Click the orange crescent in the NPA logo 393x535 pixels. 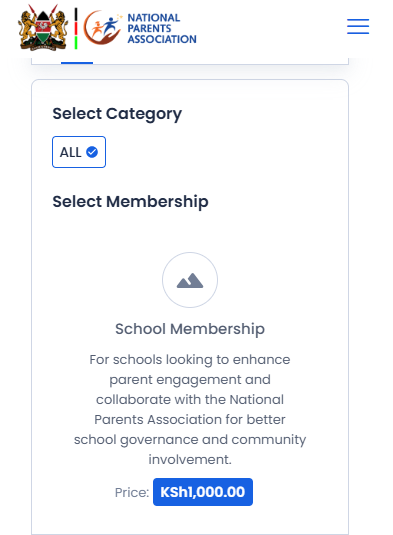(92, 29)
